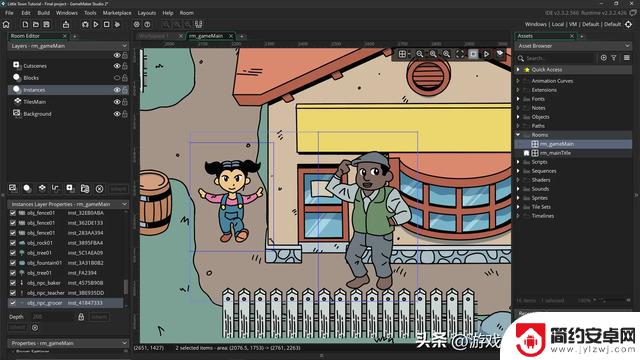Click the Asset Browser search field
640x360 pixels.
(x=558, y=58)
